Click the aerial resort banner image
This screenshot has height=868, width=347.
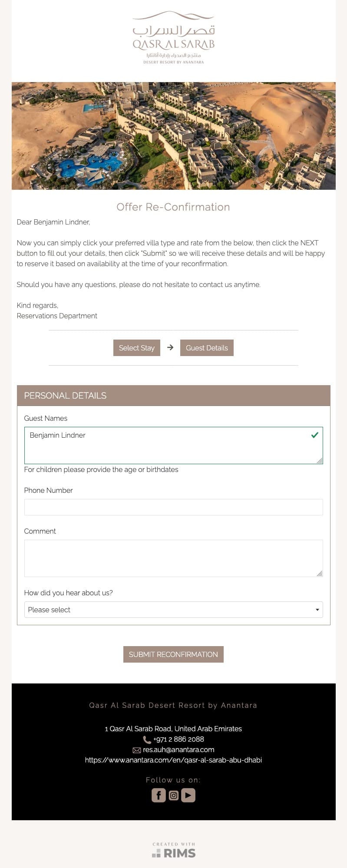(x=173, y=136)
